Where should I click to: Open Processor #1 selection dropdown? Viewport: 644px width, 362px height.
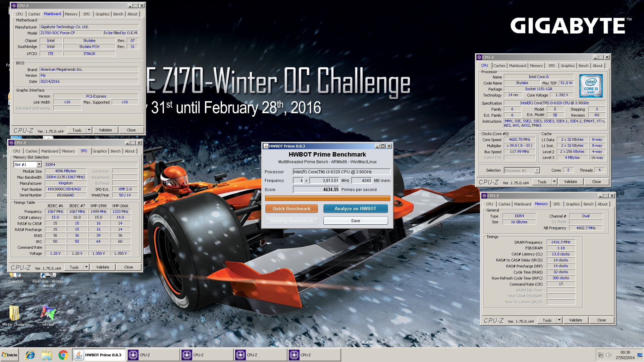[x=537, y=171]
